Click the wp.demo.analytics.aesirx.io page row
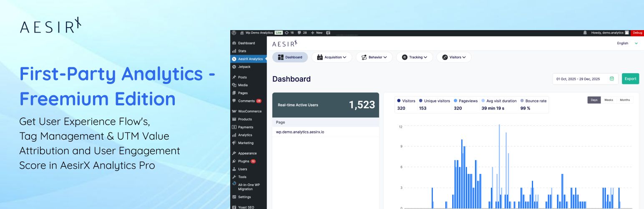This screenshot has height=209, width=644. pyautogui.click(x=326, y=132)
